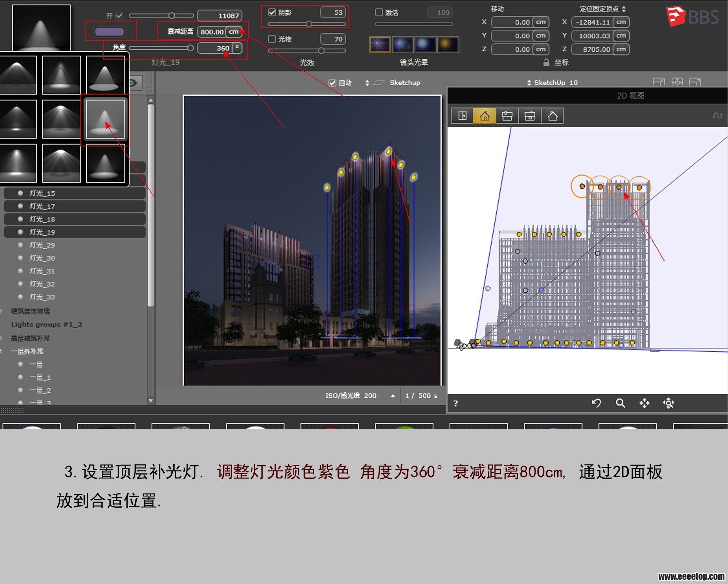The image size is (728, 584).
Task: Click the path curve icon in 2D view
Action: click(717, 116)
